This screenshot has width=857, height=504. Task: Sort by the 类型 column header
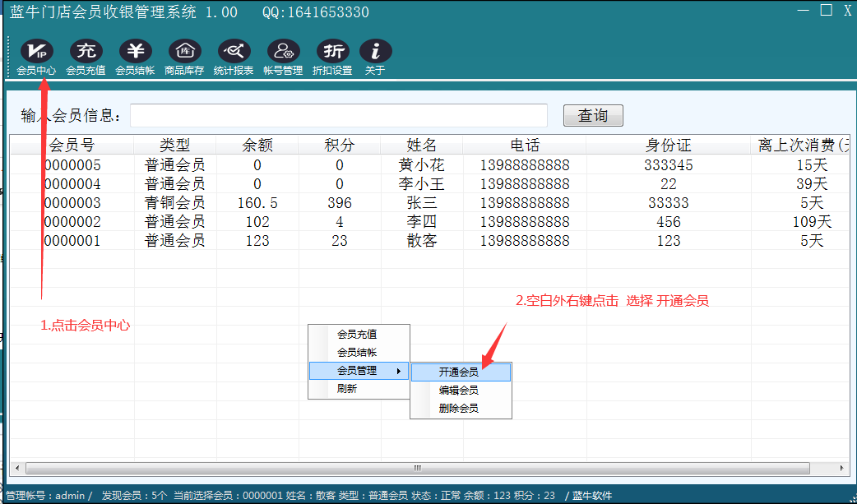[175, 145]
